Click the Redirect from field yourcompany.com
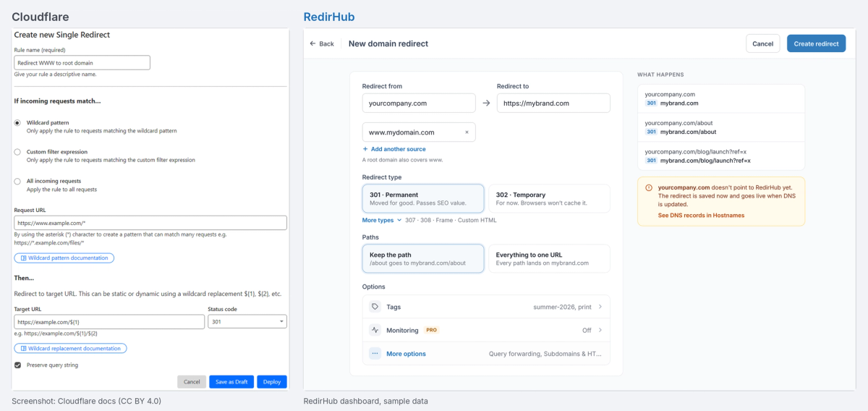The image size is (868, 411). [x=419, y=103]
